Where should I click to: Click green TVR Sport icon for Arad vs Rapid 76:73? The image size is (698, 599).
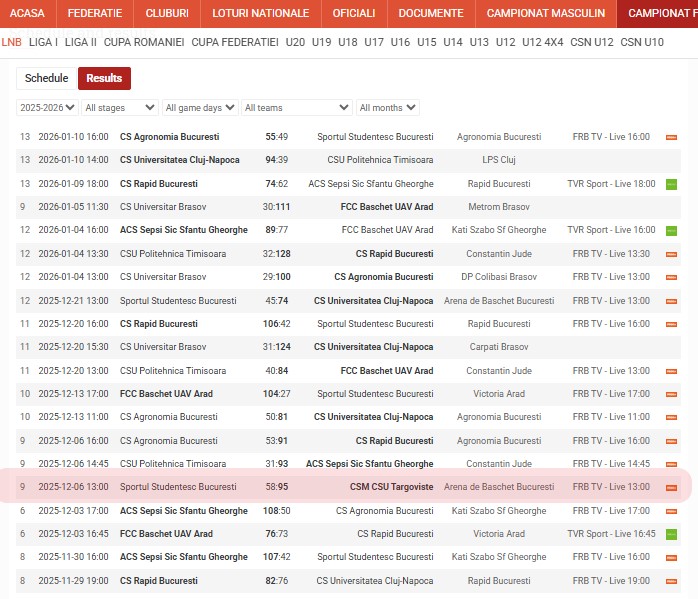pos(671,534)
